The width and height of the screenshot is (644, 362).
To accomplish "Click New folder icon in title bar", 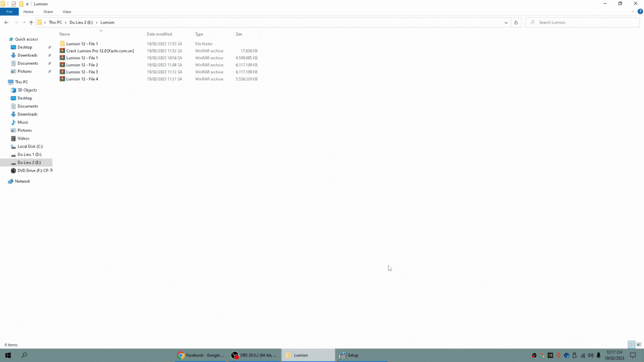I will point(21,4).
